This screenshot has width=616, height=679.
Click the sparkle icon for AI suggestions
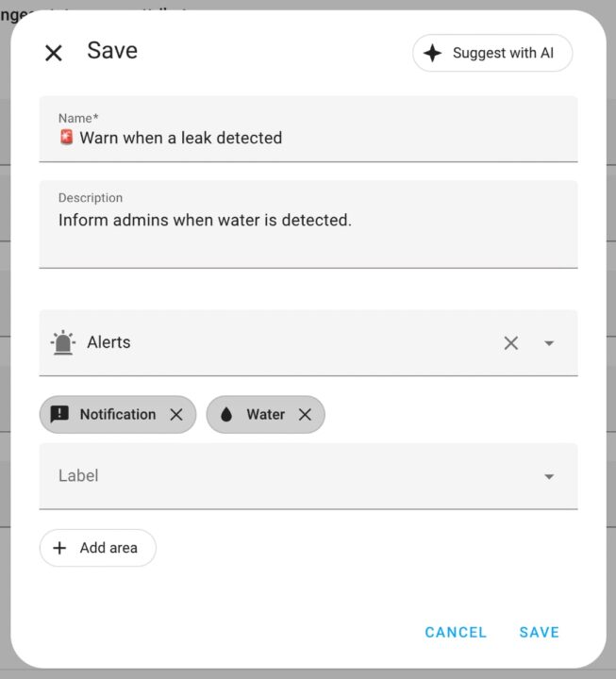click(433, 53)
